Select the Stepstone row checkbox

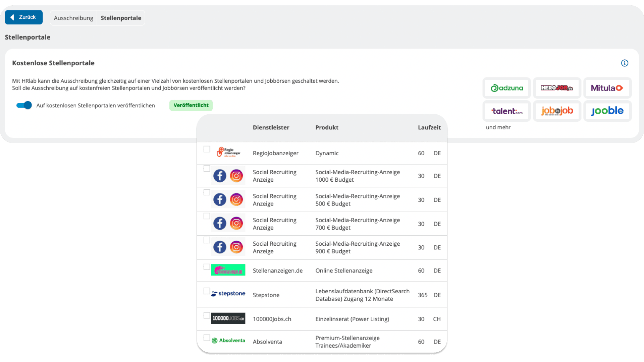pyautogui.click(x=207, y=291)
